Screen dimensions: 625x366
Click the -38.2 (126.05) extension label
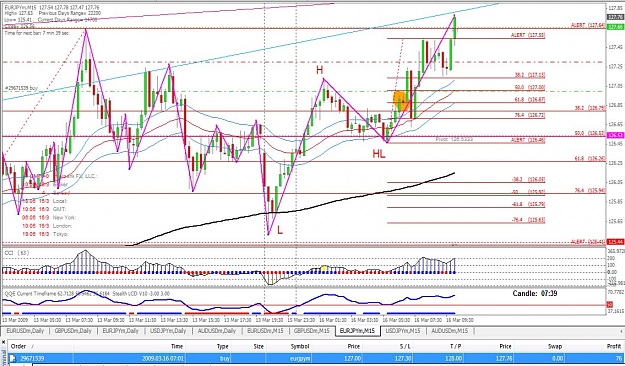click(x=529, y=180)
